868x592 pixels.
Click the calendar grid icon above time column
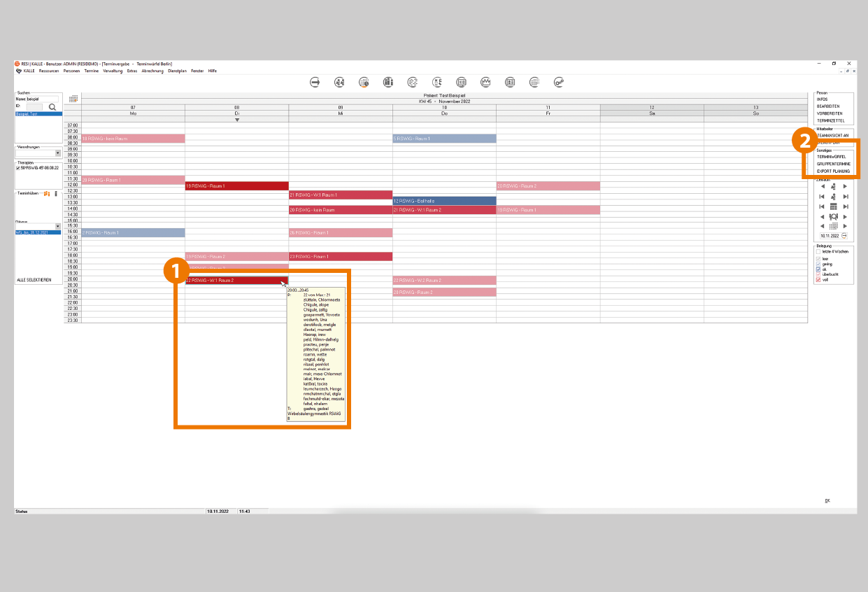[73, 99]
